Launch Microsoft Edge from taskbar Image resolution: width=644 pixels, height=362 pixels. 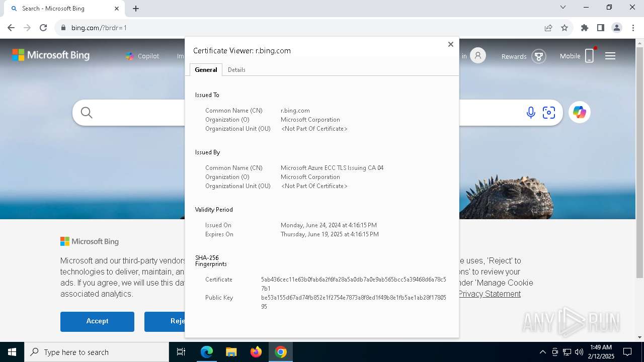tap(207, 352)
